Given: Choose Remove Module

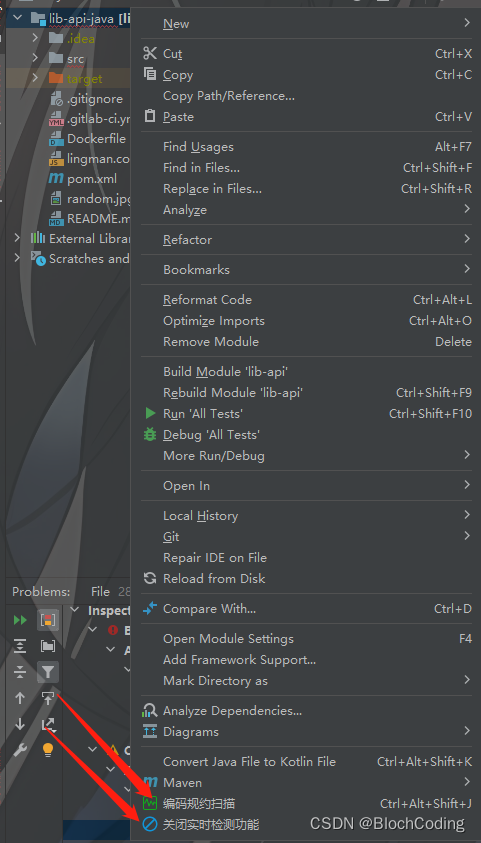Looking at the screenshot, I should [306, 341].
